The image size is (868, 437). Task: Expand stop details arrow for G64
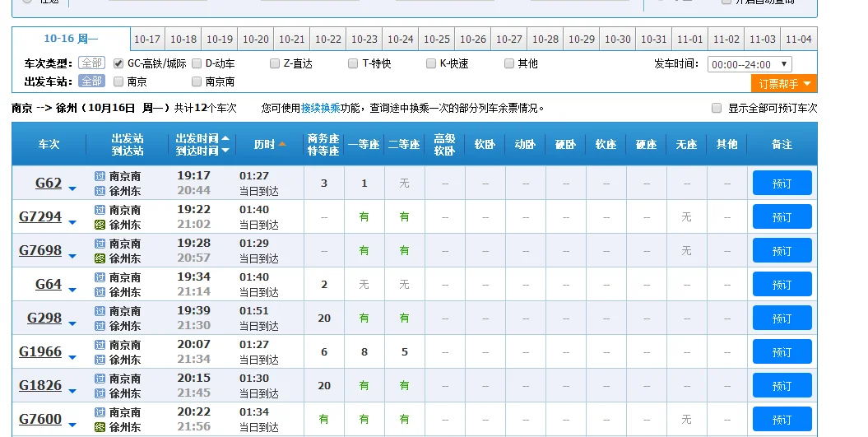click(72, 291)
